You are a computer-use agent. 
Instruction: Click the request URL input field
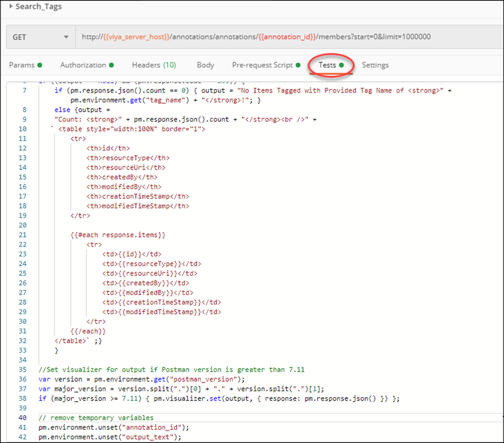coord(289,37)
